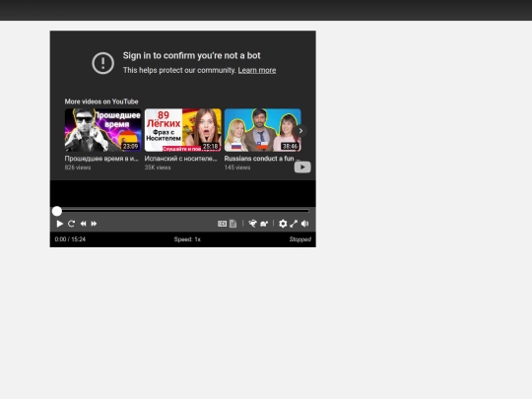
Task: Open the transcript document icon
Action: [233, 224]
